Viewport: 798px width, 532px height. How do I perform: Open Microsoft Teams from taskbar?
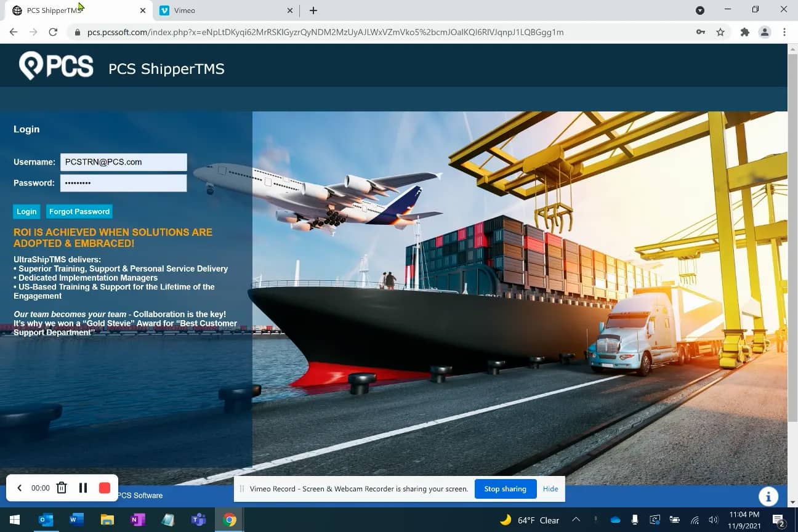pyautogui.click(x=198, y=520)
